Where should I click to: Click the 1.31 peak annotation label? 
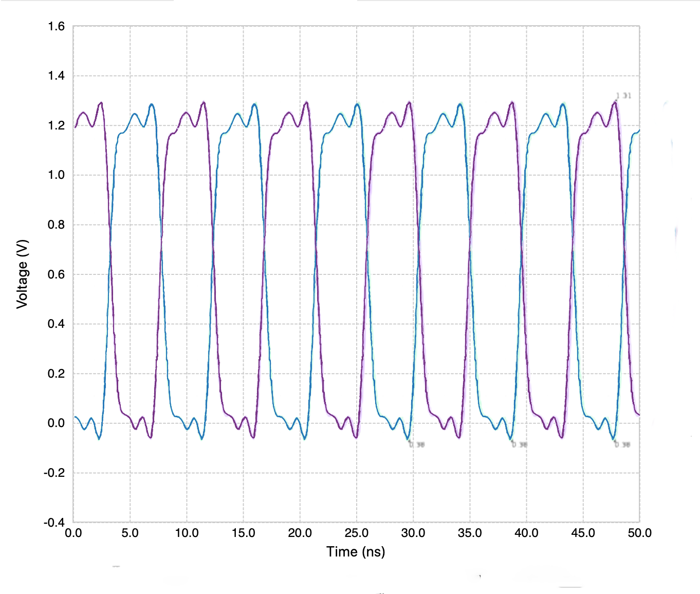click(x=624, y=96)
